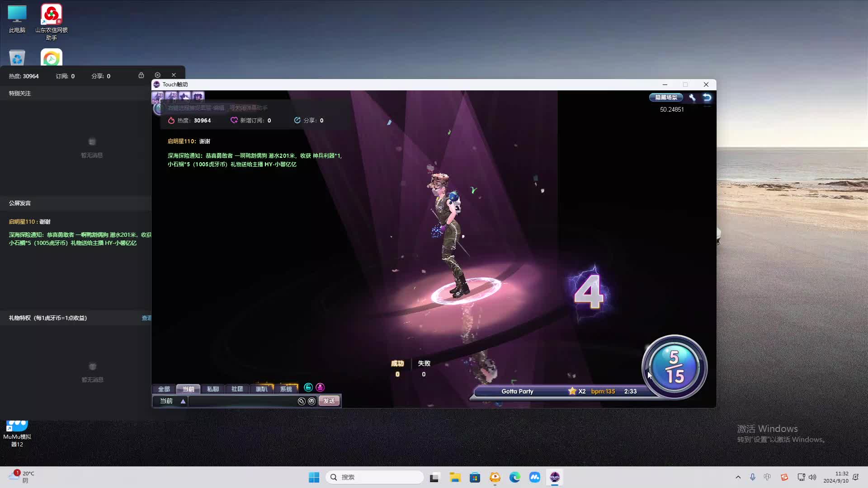Click the emoji smiley icon in chat
The height and width of the screenshot is (488, 868).
311,401
